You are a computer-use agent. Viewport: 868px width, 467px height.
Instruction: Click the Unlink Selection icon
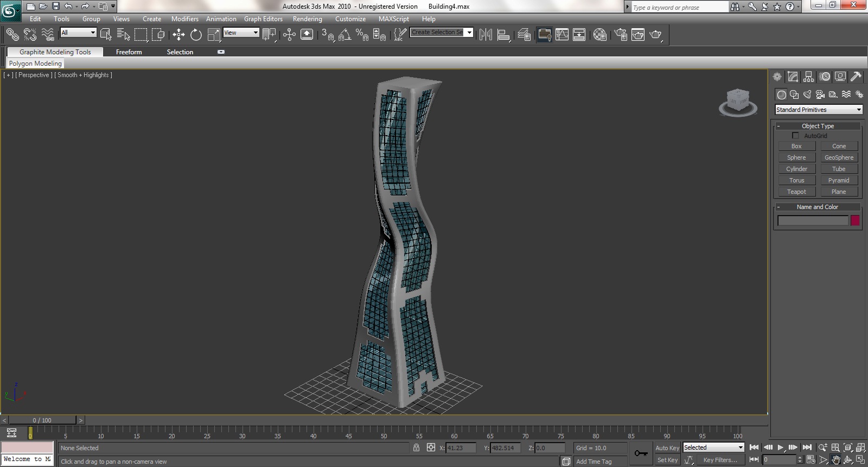[30, 35]
